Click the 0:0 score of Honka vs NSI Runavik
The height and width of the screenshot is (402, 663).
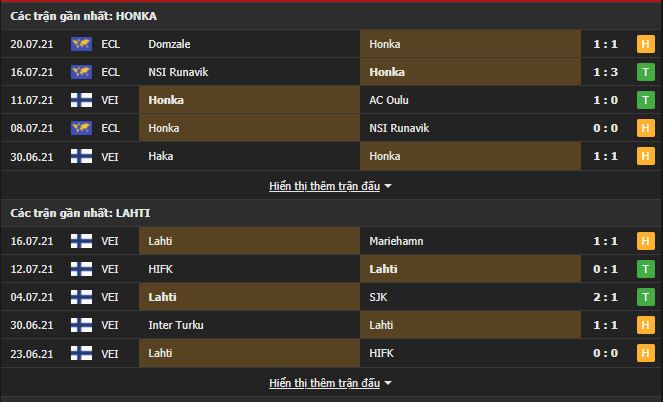tap(605, 128)
